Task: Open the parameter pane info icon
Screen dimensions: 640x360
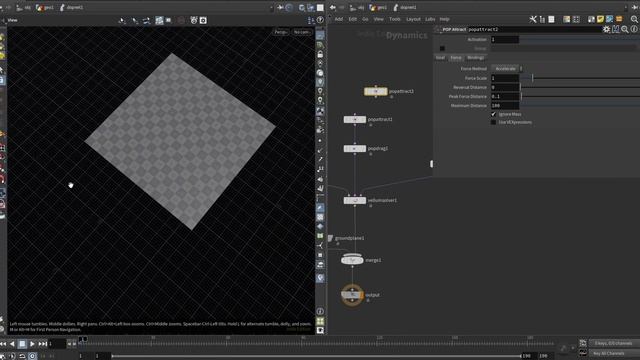Action: pos(634,29)
